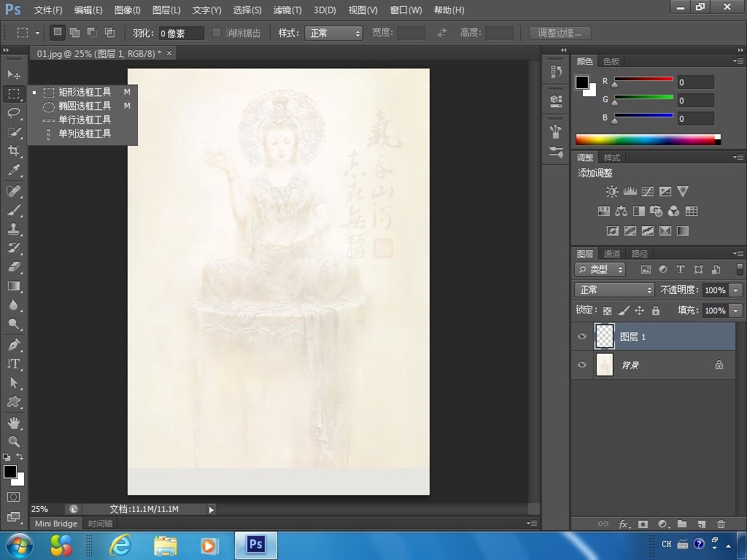Open the layer filter 类型 dropdown
This screenshot has height=560, width=747.
600,270
